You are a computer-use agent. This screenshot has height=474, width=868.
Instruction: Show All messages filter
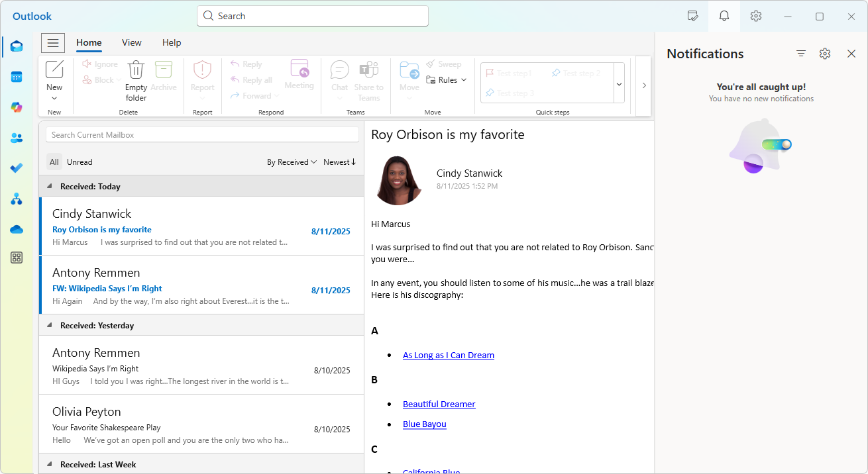point(54,162)
